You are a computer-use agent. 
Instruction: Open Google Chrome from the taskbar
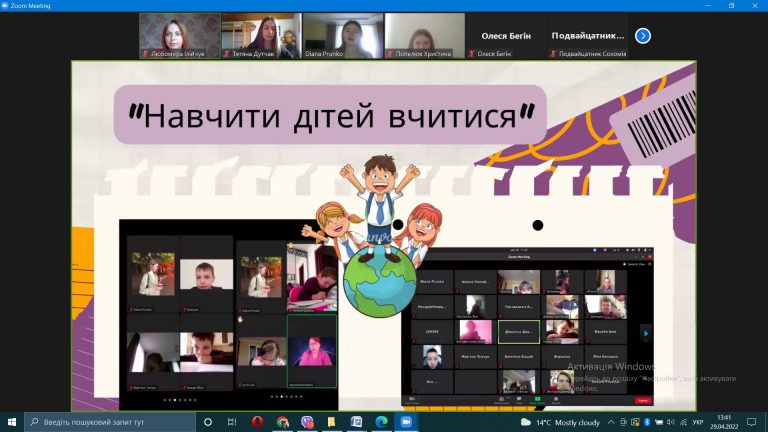click(x=283, y=422)
